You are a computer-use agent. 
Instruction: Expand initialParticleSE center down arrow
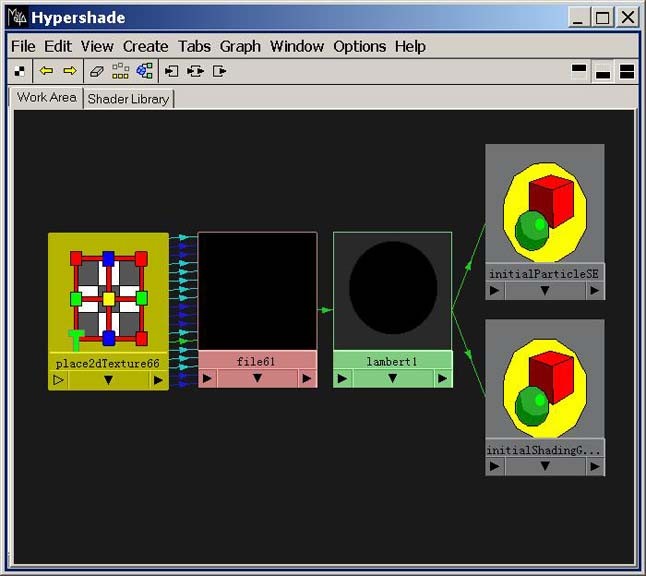pos(545,291)
